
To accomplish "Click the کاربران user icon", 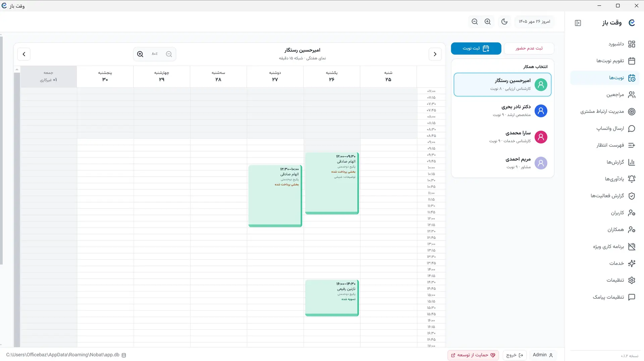I will 632,213.
